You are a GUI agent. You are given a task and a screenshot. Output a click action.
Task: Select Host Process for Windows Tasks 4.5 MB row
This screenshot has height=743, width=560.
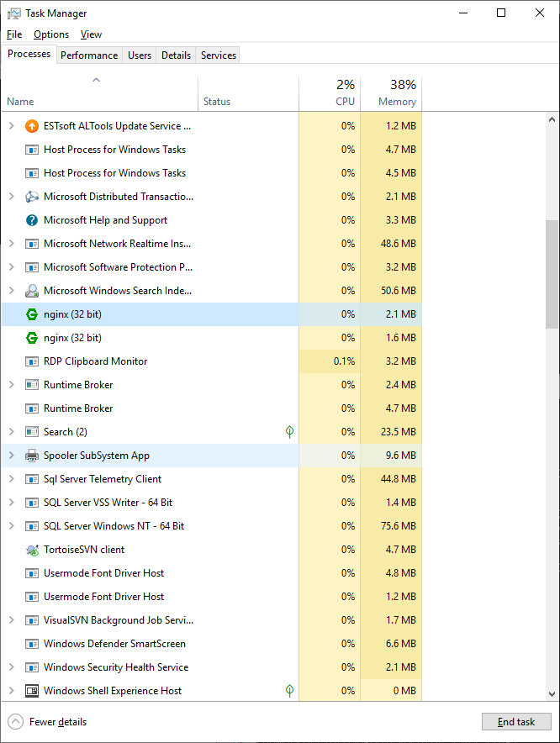click(212, 173)
